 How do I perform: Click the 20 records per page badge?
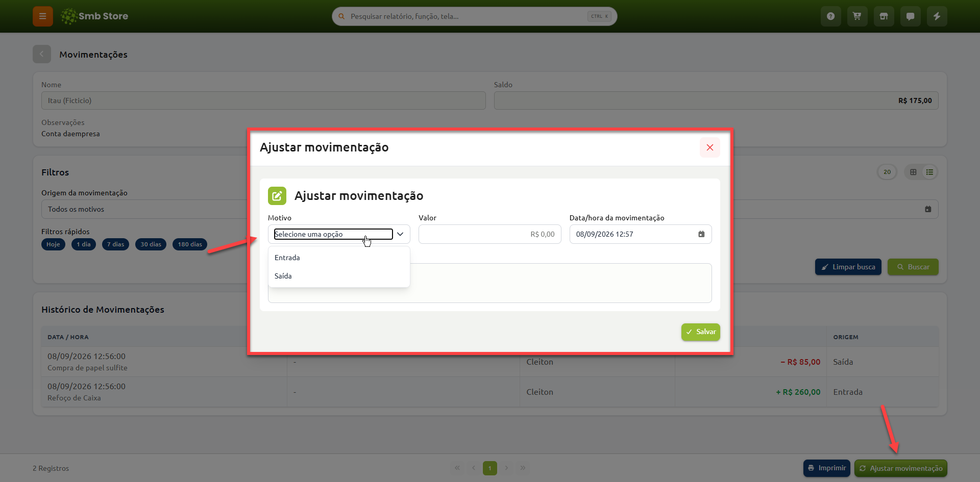pos(887,172)
